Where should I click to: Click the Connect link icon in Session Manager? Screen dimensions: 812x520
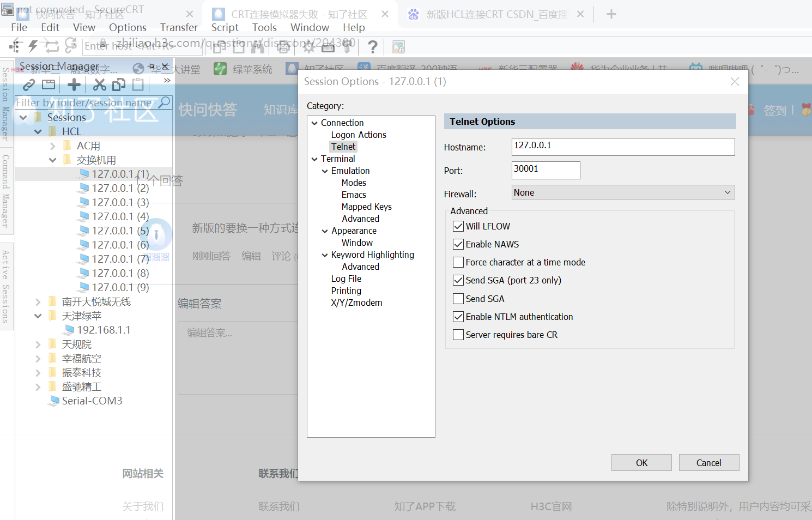(x=29, y=84)
